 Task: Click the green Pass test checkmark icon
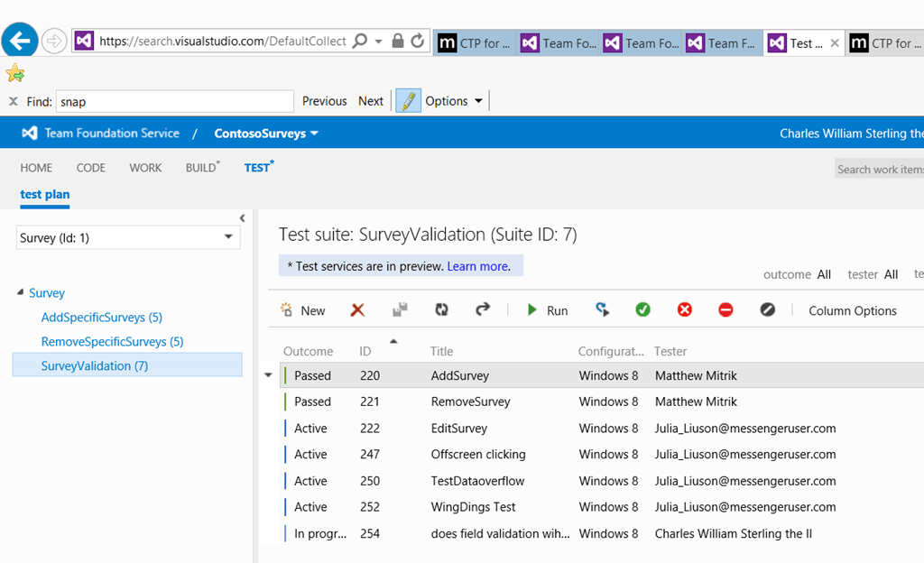coord(642,309)
